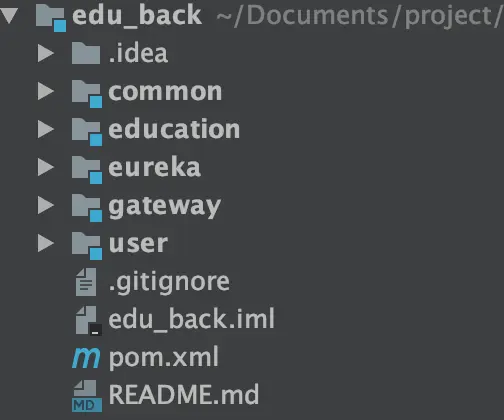This screenshot has height=420, width=504.
Task: Click the edu_back module folder icon
Action: pos(51,18)
